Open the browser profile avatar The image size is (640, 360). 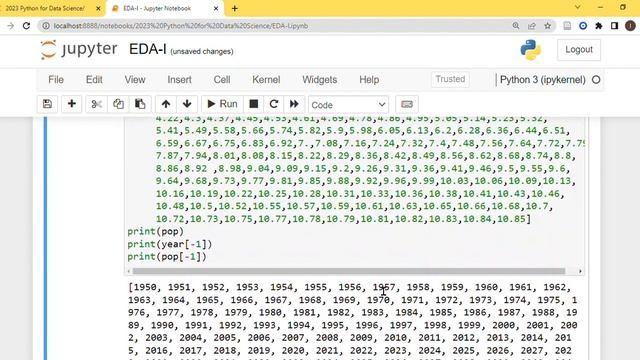tap(630, 26)
